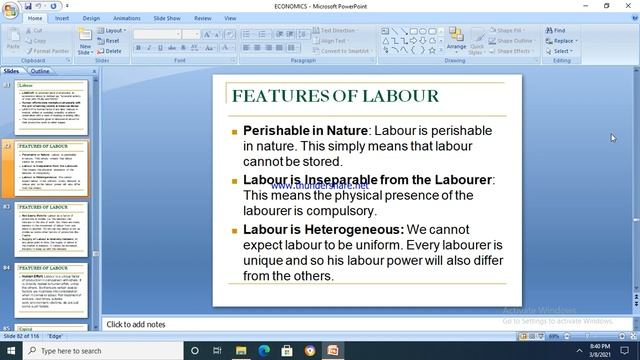Viewport: 640px width, 360px height.
Task: Select slide 81 'Labour' thumbnail
Action: point(51,108)
